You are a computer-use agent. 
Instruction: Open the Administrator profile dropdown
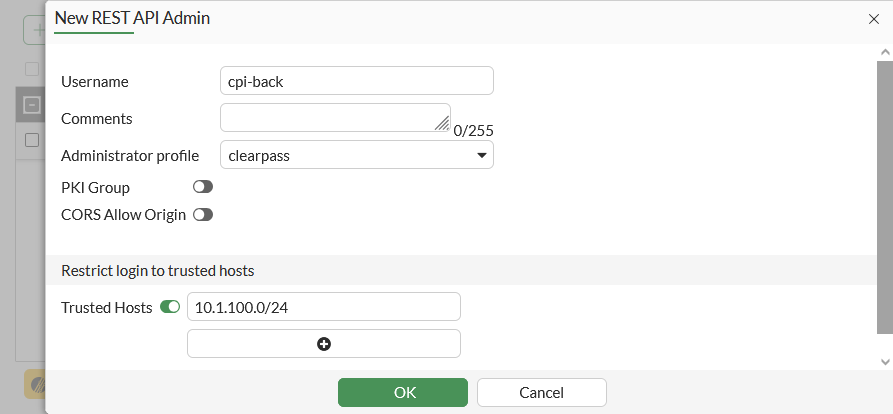pyautogui.click(x=356, y=155)
